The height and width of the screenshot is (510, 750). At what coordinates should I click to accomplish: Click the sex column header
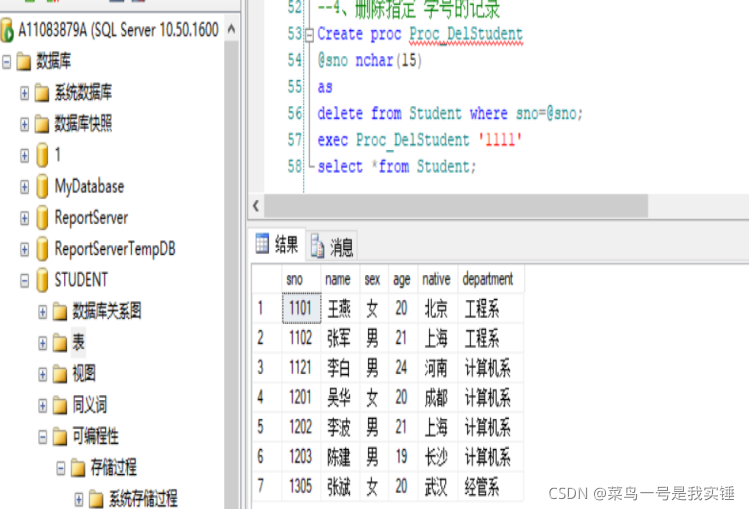(x=375, y=279)
